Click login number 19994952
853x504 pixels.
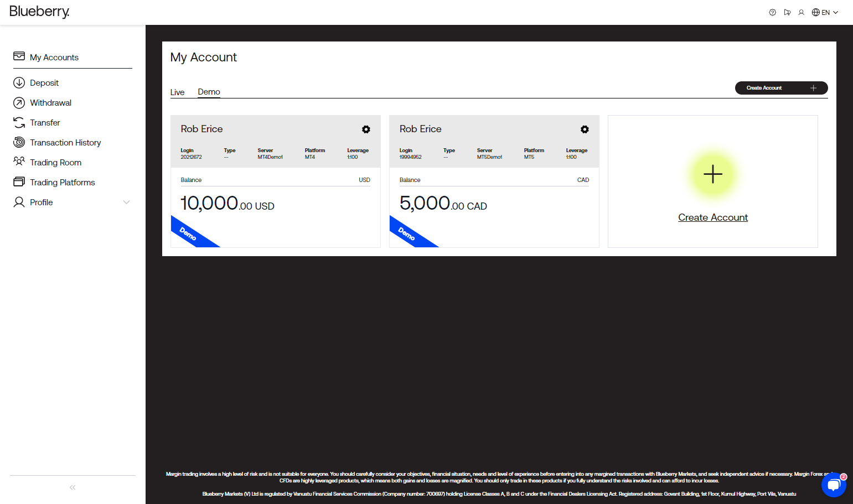point(410,157)
